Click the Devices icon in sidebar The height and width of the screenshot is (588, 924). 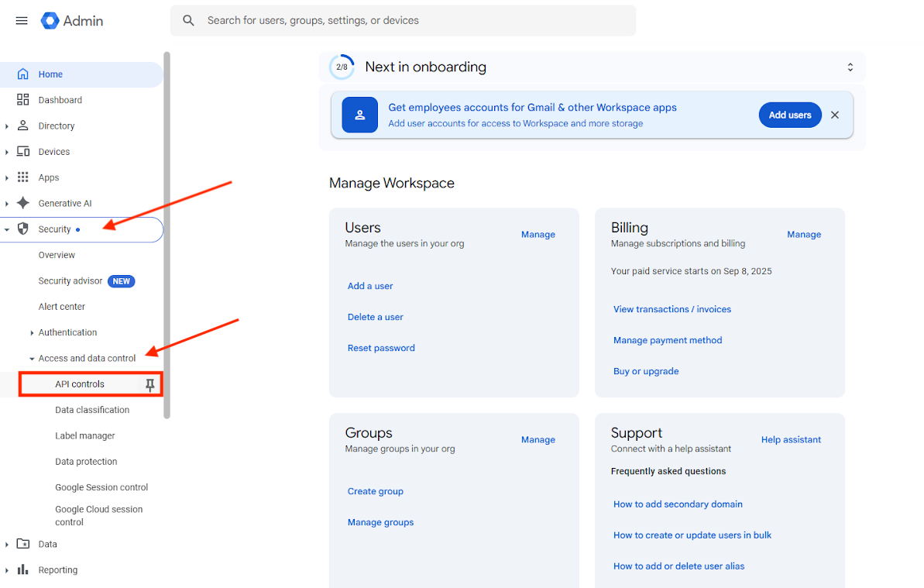(23, 151)
